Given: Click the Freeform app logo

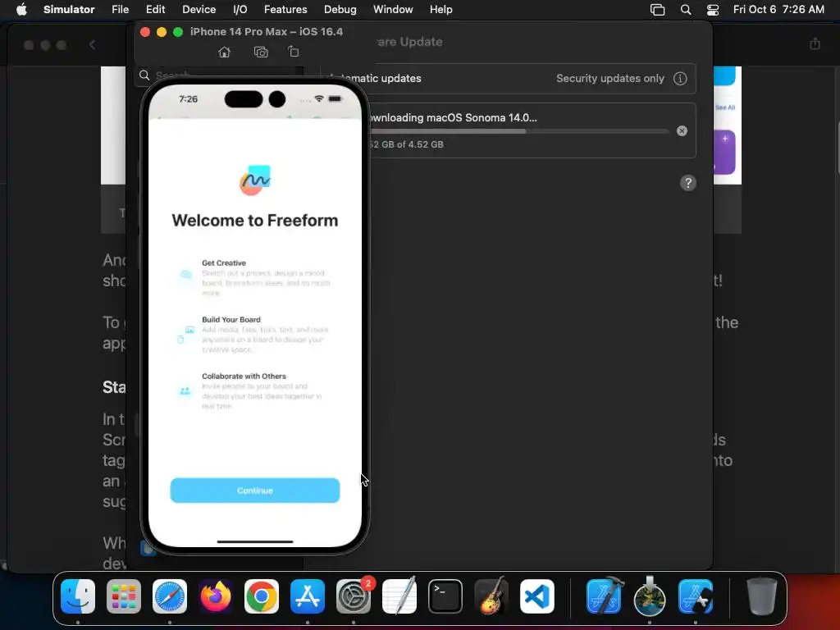Looking at the screenshot, I should (255, 180).
